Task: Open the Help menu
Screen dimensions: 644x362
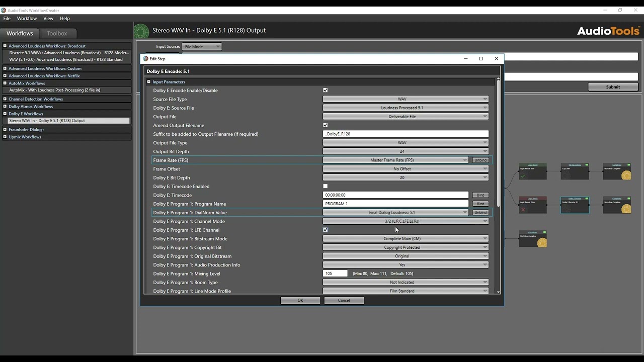Action: tap(65, 19)
